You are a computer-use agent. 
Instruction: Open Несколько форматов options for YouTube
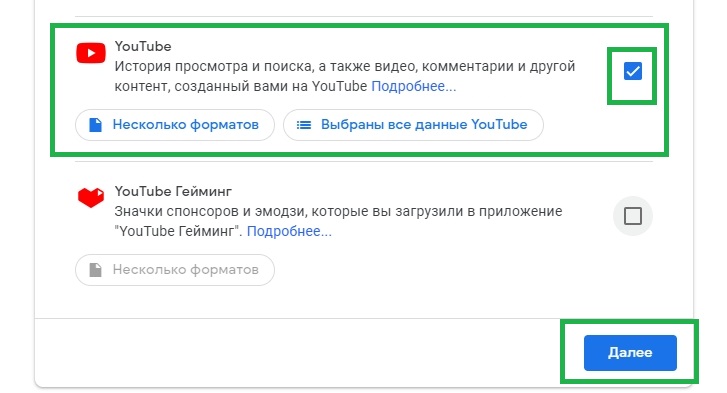pyautogui.click(x=175, y=125)
